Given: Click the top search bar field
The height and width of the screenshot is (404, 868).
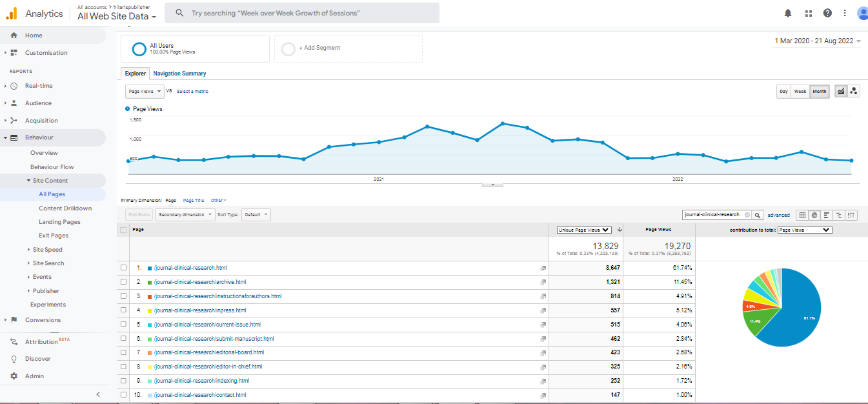Looking at the screenshot, I should point(302,13).
